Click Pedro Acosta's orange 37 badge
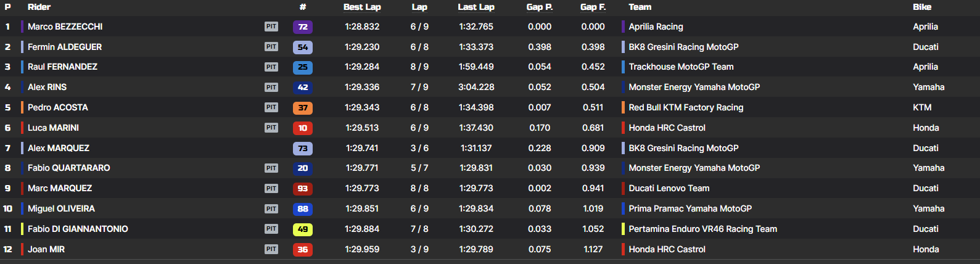The width and height of the screenshot is (980, 264). point(302,107)
